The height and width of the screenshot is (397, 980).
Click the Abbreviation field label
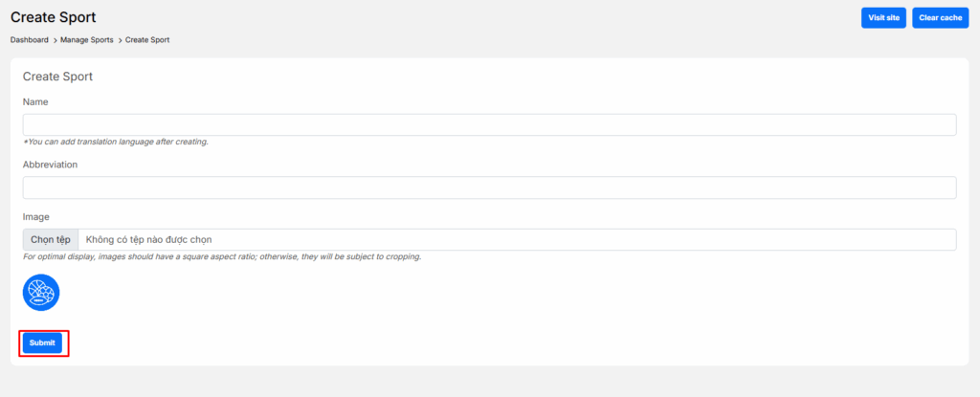click(x=50, y=165)
